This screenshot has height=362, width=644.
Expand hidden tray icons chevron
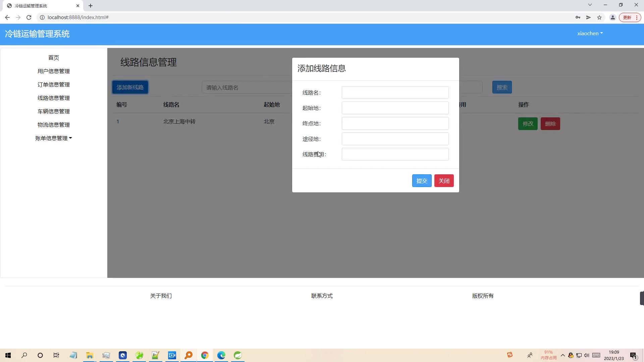tap(563, 355)
